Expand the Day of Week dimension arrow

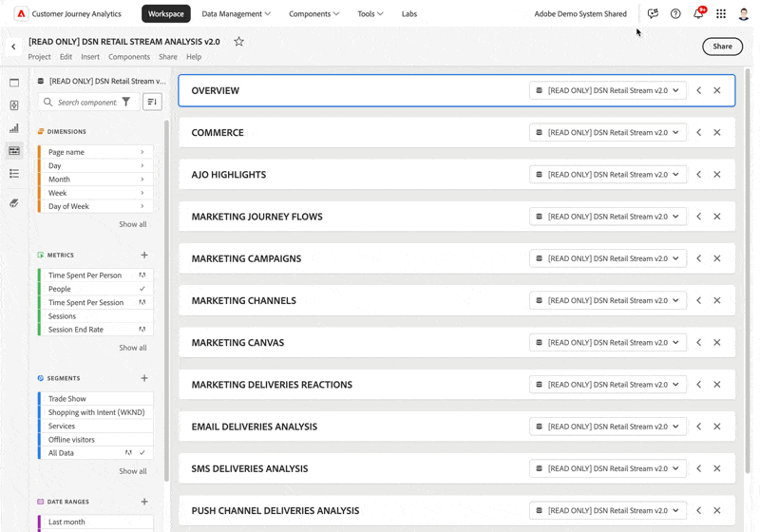(x=142, y=206)
